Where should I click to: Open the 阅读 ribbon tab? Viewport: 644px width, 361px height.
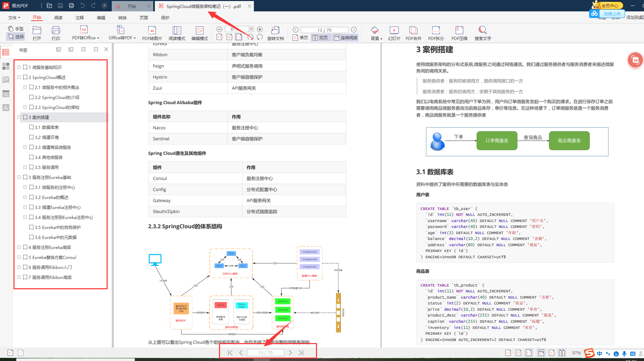click(58, 18)
